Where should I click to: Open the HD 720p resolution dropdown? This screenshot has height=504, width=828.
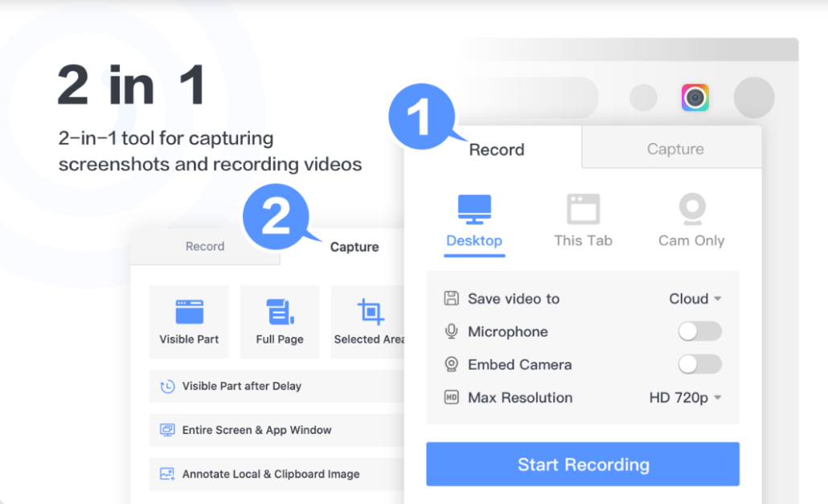685,397
